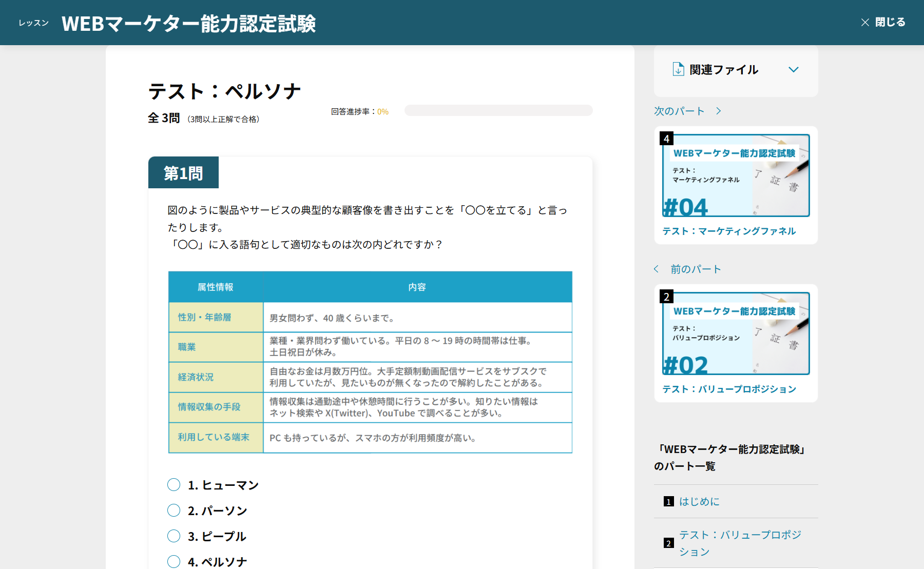The height and width of the screenshot is (569, 924).
Task: Click the download icon next to 関連ファイル
Action: (x=679, y=70)
